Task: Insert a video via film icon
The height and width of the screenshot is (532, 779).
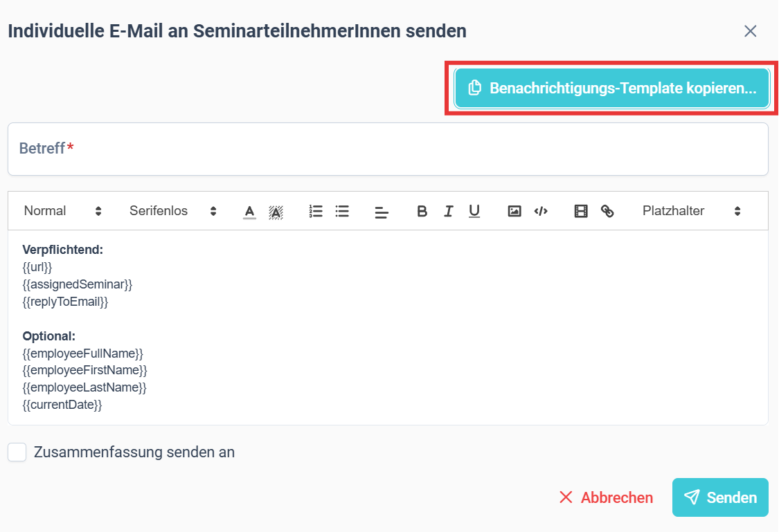Action: pos(581,212)
